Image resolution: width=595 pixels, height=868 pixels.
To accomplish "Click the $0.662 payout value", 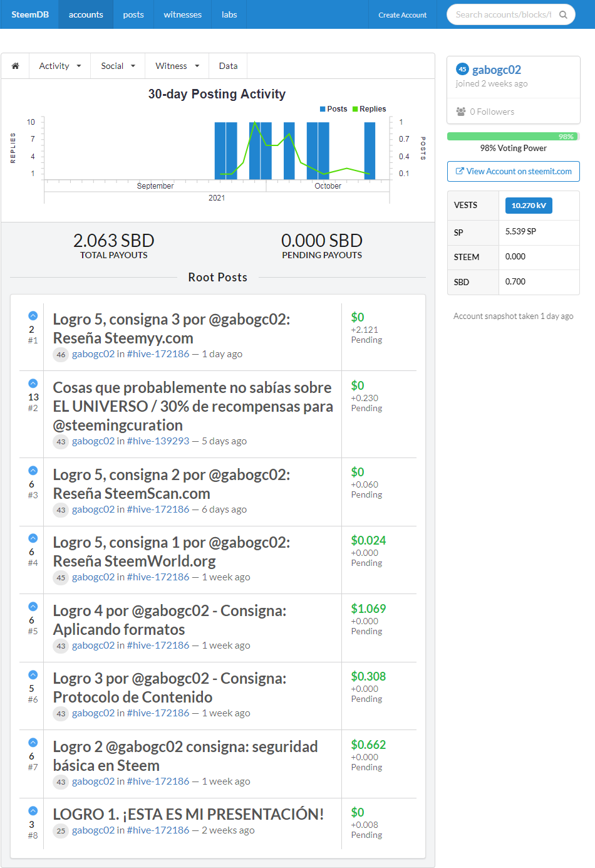I will (x=368, y=745).
